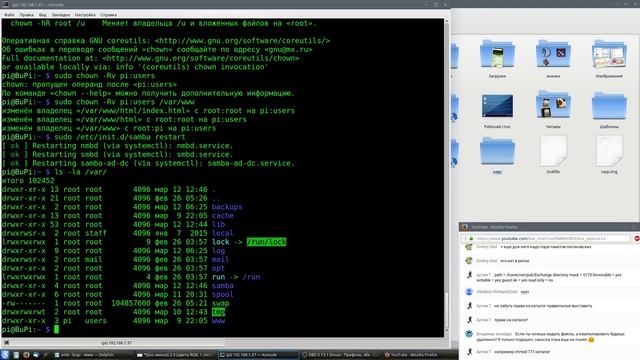Open the plain folder beside lockfile in Dolphin

(497, 155)
